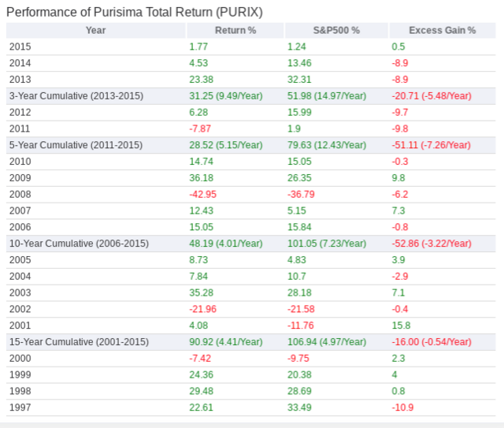Click the value -51.11 (-7.26/Year)

431,145
